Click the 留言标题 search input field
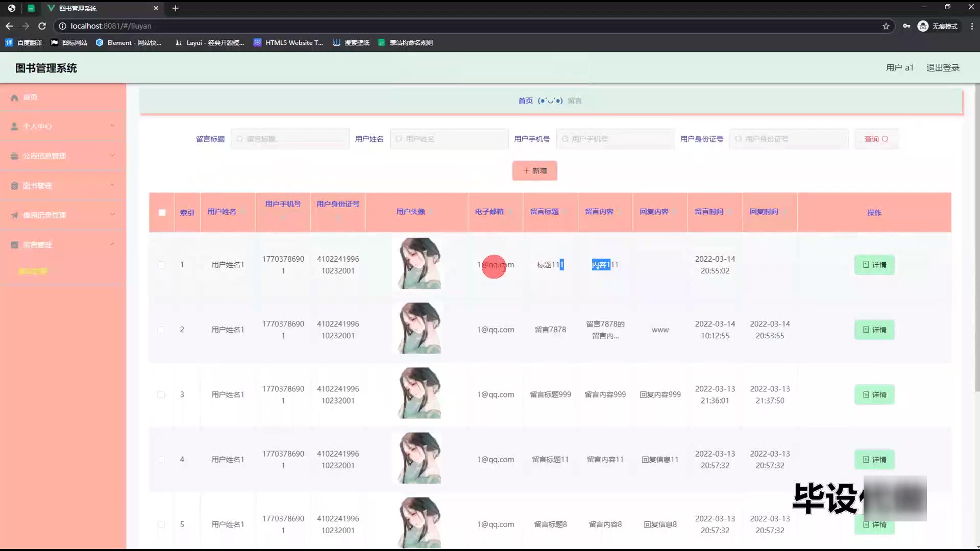This screenshot has height=551, width=980. pyautogui.click(x=291, y=139)
